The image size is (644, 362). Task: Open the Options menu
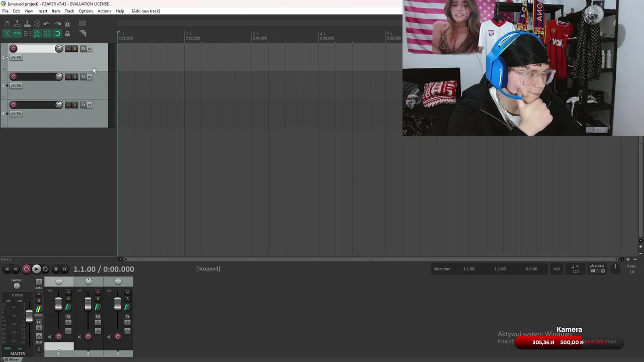tap(86, 11)
